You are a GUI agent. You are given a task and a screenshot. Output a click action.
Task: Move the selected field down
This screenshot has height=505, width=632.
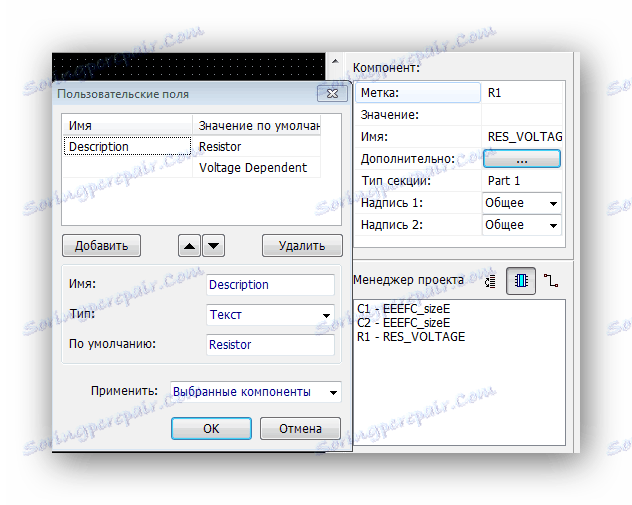click(x=214, y=246)
